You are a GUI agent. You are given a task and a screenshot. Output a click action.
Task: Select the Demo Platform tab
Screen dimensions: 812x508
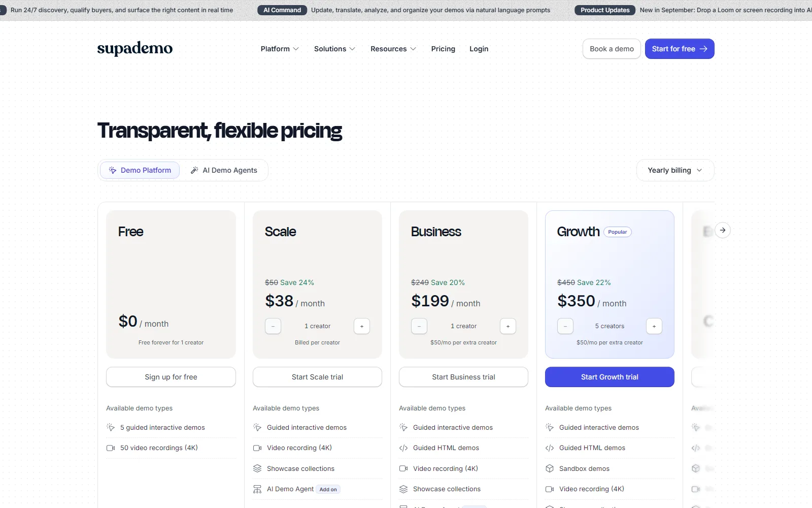140,170
